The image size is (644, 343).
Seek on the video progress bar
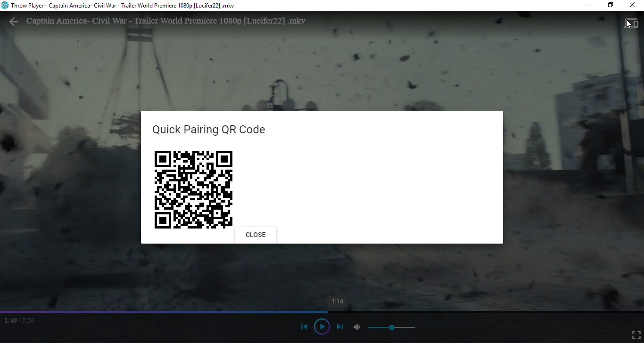(322, 311)
